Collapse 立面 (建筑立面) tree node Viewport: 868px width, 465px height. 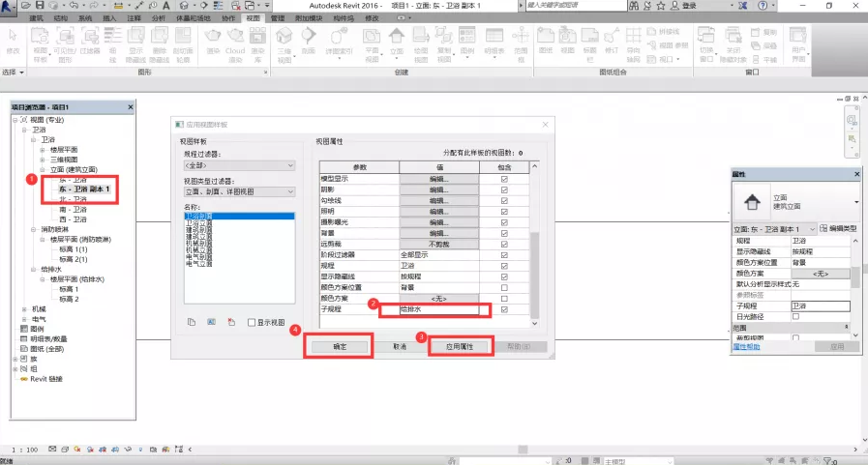pyautogui.click(x=43, y=170)
